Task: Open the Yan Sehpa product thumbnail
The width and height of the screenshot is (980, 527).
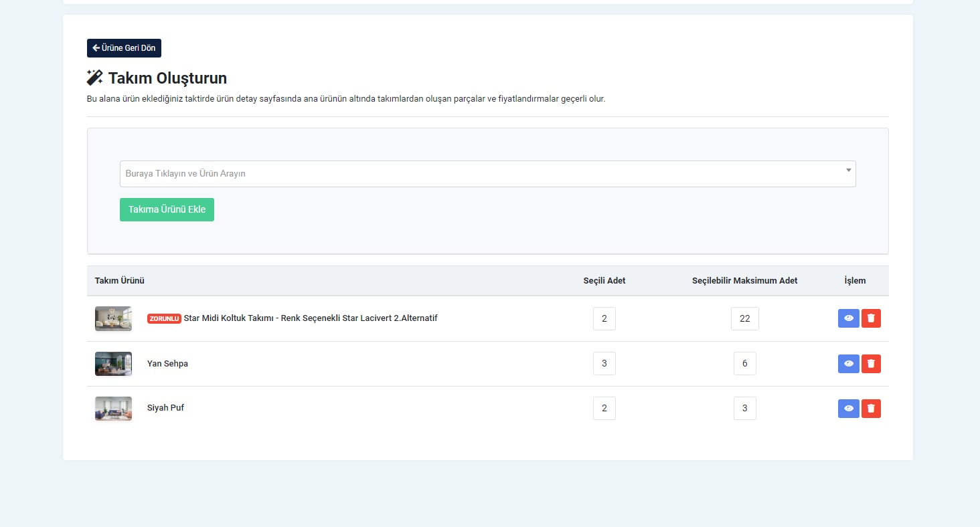Action: (113, 364)
